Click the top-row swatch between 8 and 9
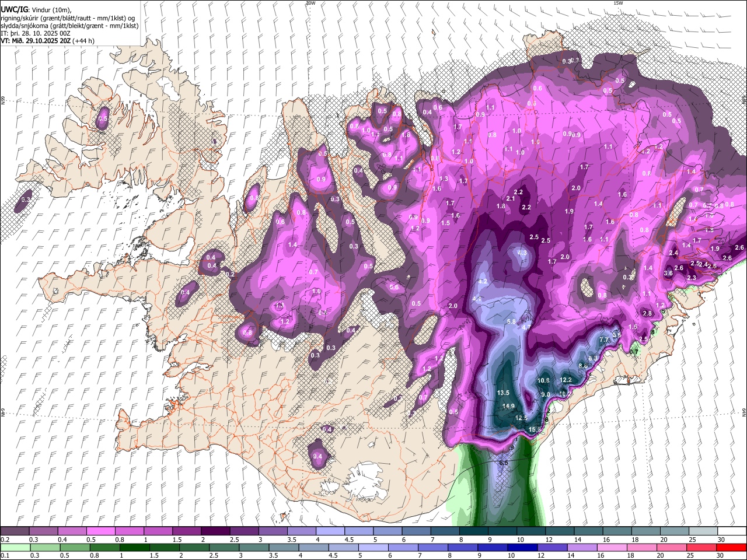This screenshot has width=747, height=560. [x=473, y=531]
